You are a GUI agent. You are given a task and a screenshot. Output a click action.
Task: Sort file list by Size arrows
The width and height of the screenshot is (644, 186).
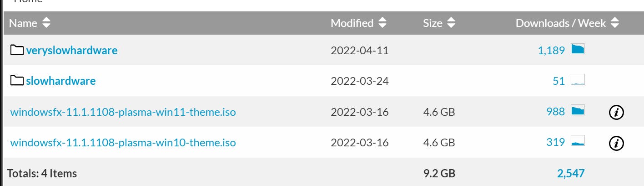click(451, 23)
